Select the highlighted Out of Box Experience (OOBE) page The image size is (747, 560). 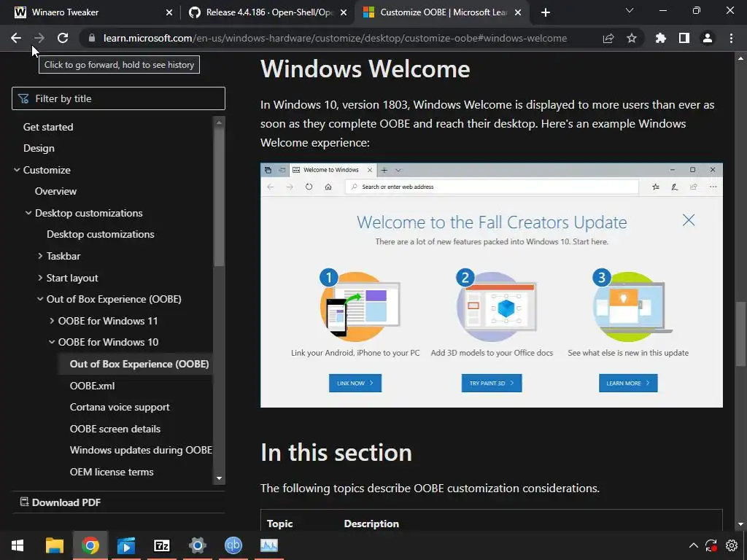pos(139,364)
